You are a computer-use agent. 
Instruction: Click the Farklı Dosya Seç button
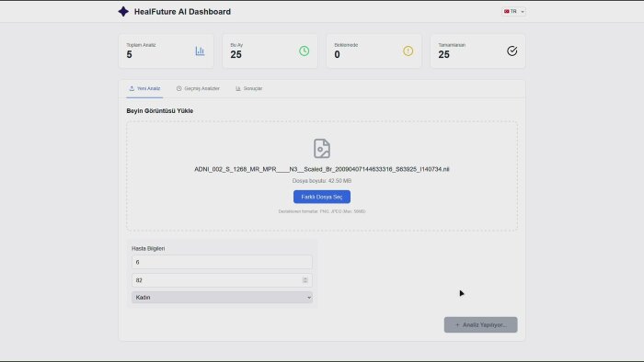coord(322,197)
